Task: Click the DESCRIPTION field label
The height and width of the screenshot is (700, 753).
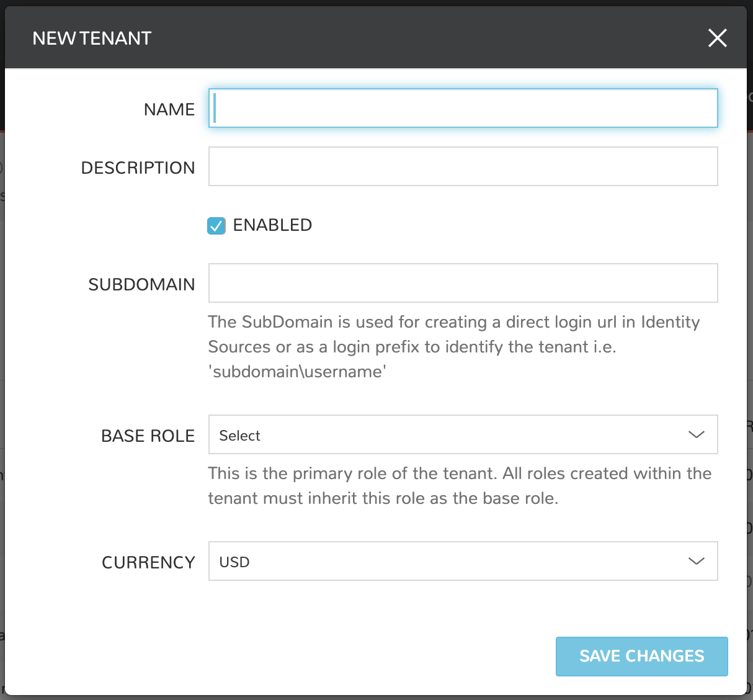Action: (138, 168)
